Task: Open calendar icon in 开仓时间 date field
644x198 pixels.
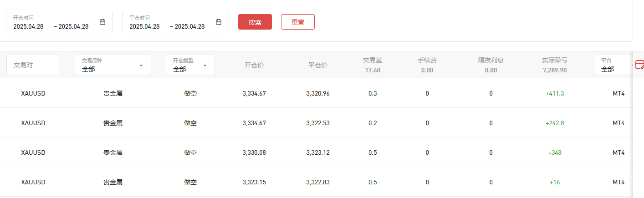Action: (102, 22)
